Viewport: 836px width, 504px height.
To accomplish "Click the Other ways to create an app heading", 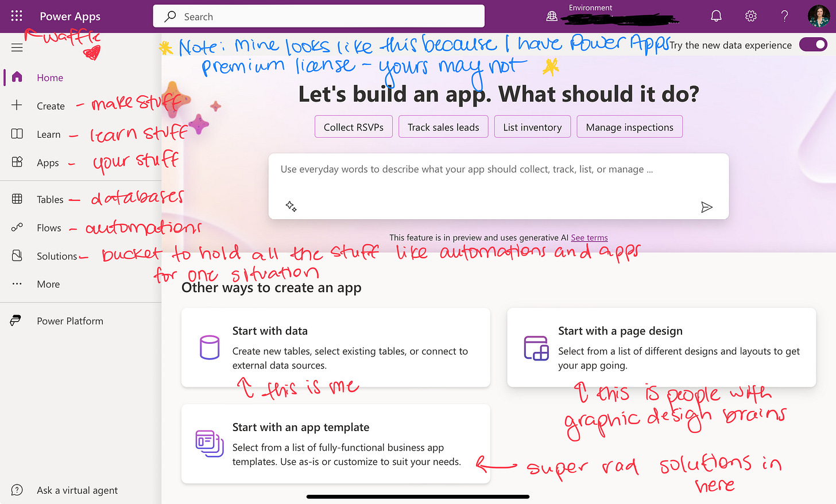I will [x=271, y=288].
